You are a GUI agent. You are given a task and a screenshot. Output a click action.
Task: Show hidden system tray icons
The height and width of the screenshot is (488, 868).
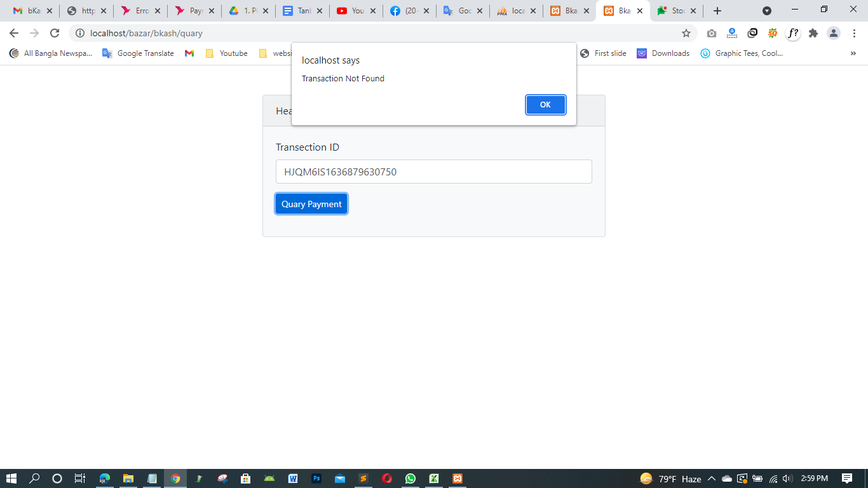pyautogui.click(x=711, y=478)
